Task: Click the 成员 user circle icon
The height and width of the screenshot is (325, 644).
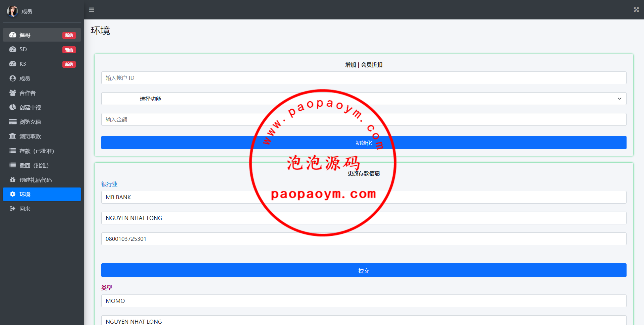Action: click(x=13, y=78)
